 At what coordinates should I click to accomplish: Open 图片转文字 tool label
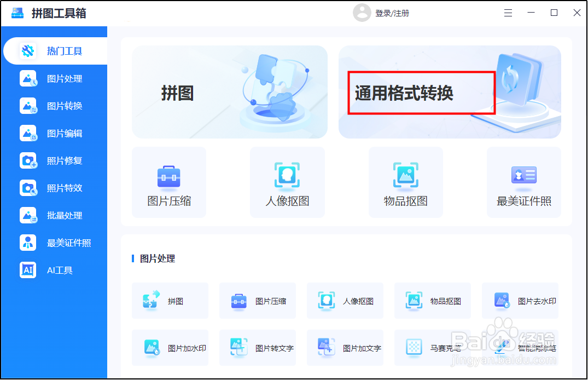point(275,348)
